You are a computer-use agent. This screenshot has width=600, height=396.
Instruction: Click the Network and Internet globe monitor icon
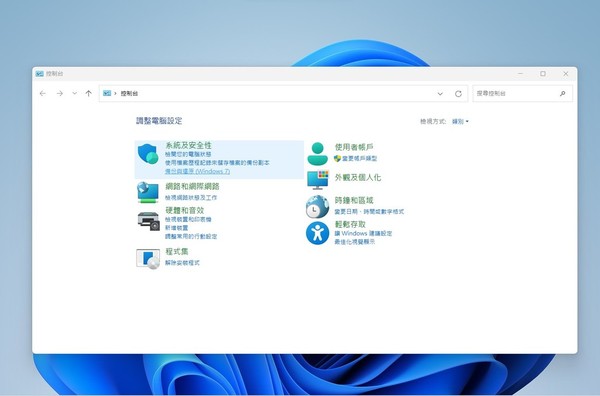[148, 192]
